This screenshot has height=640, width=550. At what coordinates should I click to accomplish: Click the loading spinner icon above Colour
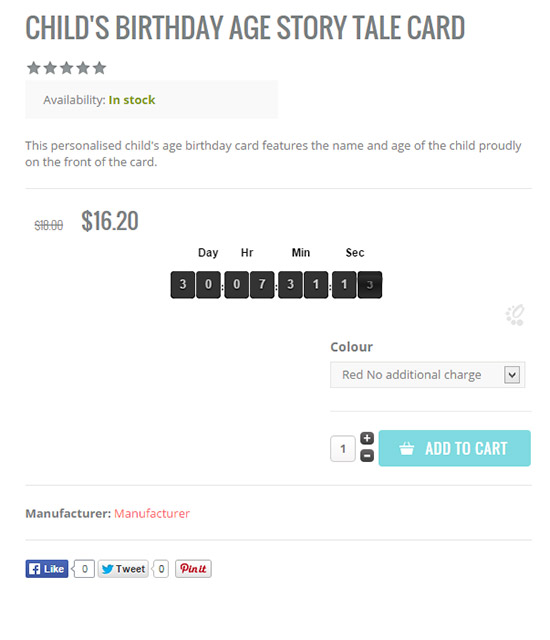click(515, 315)
